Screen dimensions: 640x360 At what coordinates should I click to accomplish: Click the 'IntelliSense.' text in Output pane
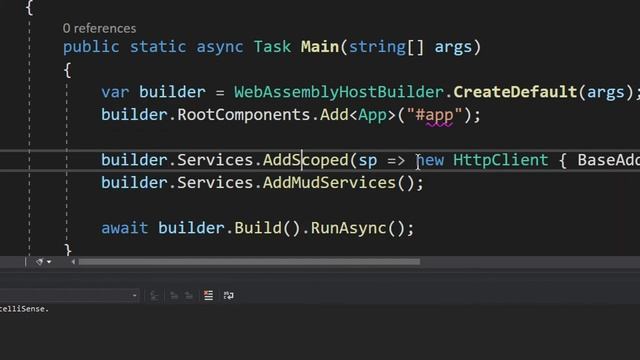[x=24, y=309]
